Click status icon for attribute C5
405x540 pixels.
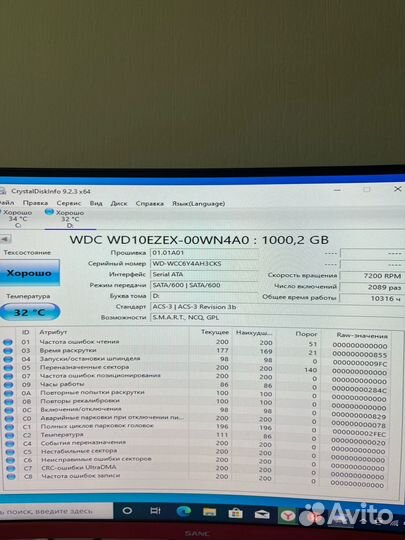[x=11, y=452]
